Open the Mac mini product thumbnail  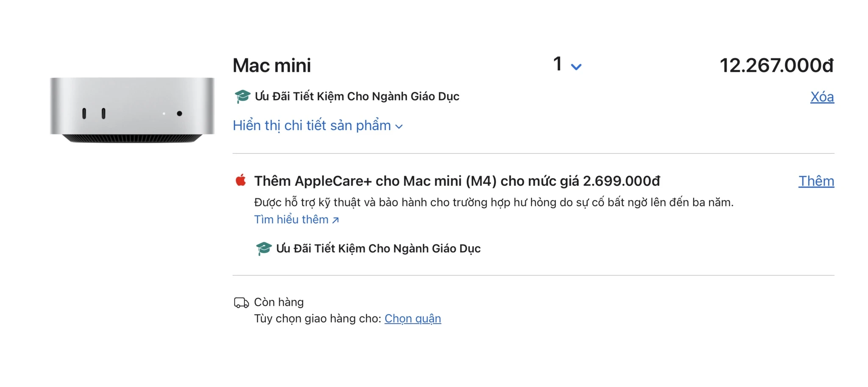132,110
